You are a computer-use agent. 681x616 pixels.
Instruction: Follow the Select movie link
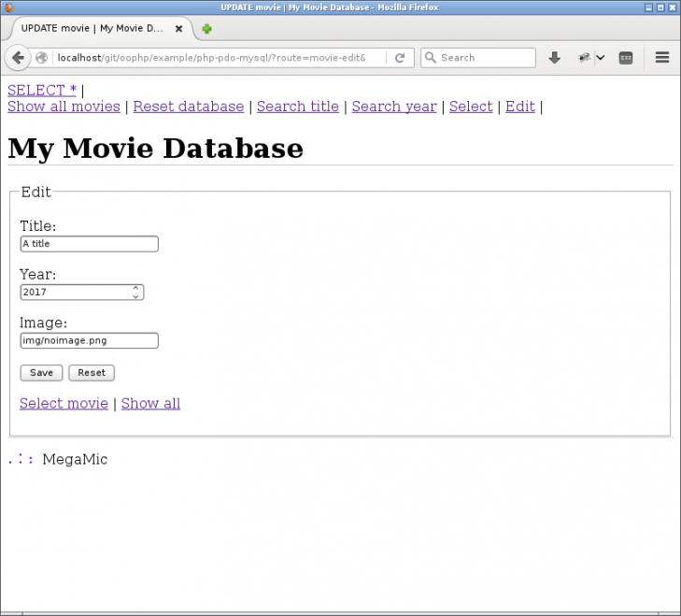click(64, 404)
